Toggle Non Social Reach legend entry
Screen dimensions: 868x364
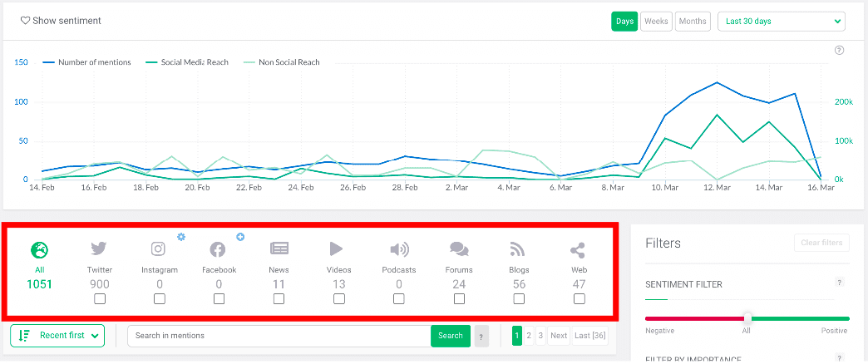(x=281, y=62)
